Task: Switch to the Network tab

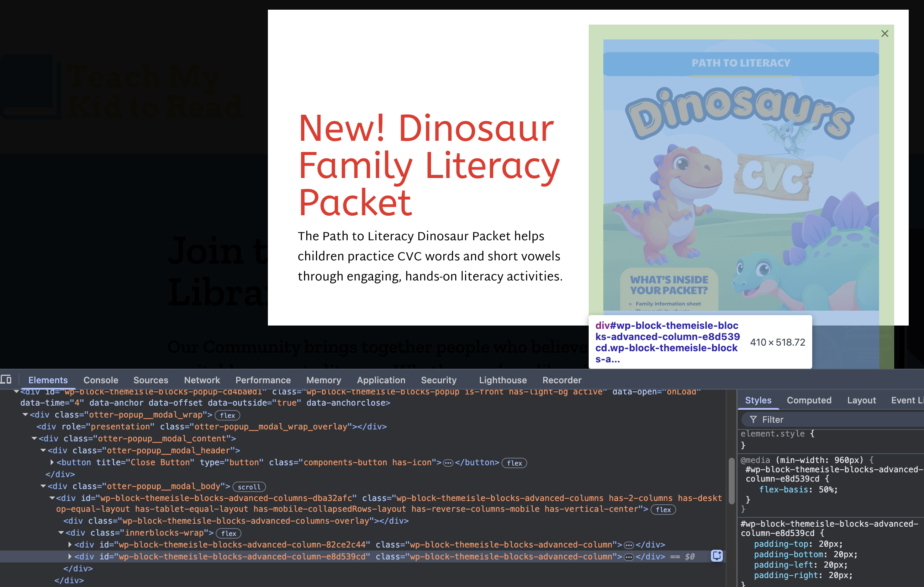Action: pos(202,380)
